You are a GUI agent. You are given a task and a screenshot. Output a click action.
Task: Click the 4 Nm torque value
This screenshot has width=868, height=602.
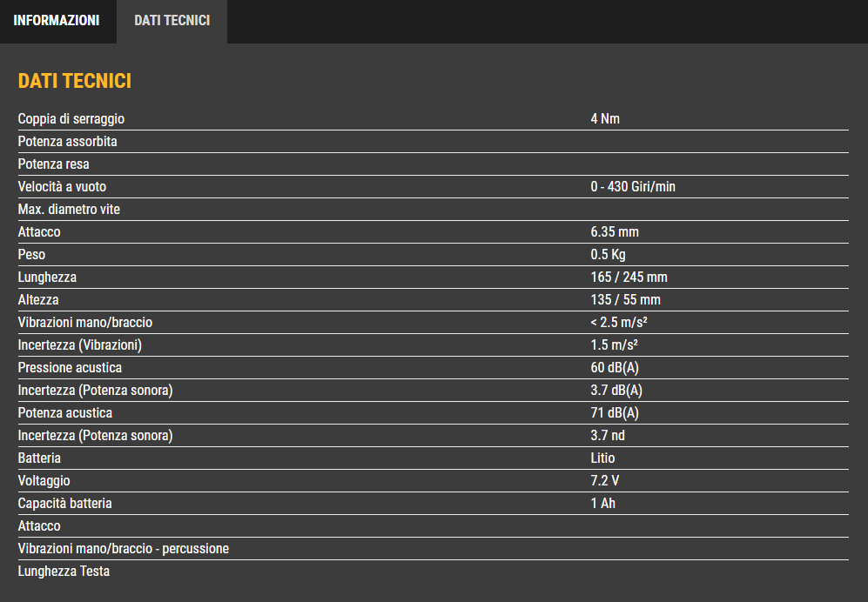(x=605, y=119)
